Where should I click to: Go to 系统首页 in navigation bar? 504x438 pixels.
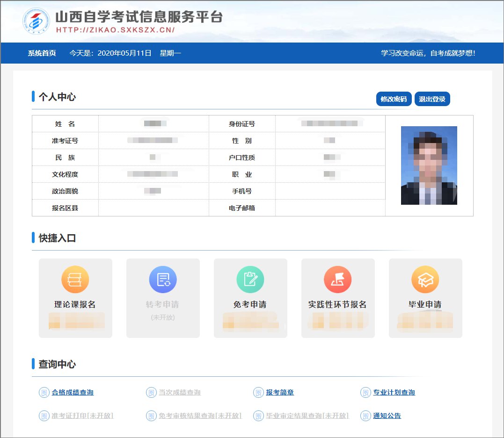tap(42, 53)
